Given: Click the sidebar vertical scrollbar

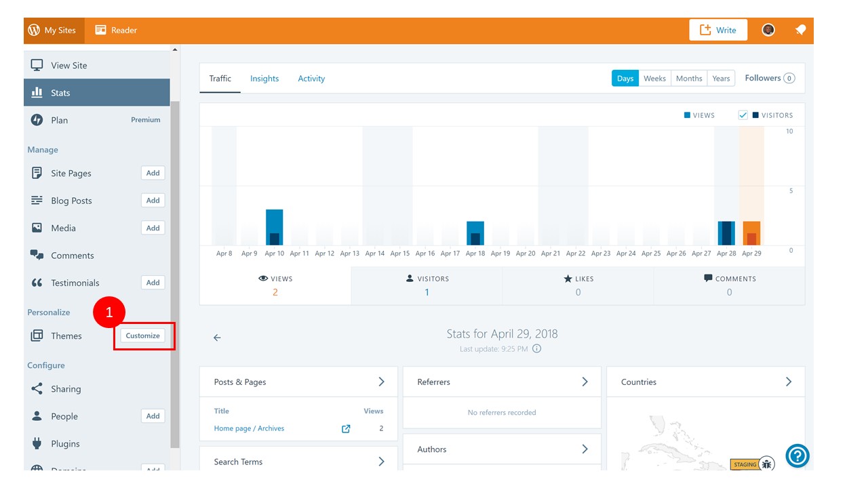Looking at the screenshot, I should click(x=175, y=274).
